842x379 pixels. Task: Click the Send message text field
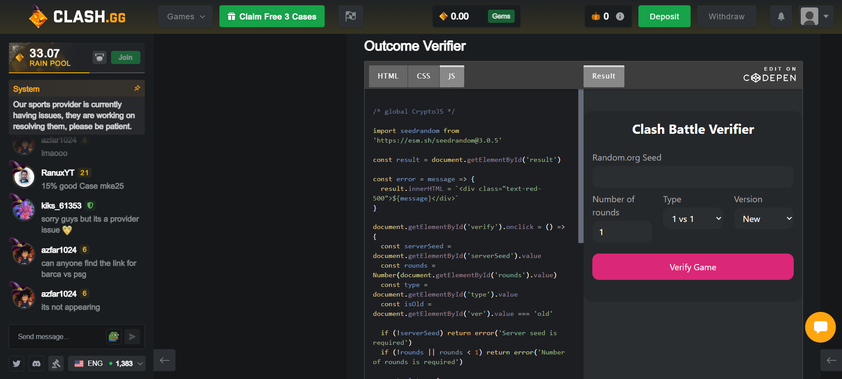pyautogui.click(x=59, y=337)
